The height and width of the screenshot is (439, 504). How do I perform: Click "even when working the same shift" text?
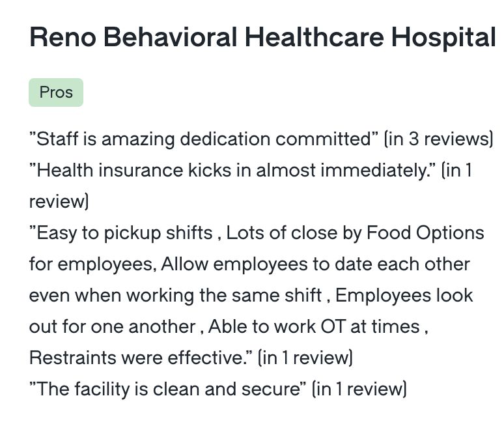coord(176,295)
